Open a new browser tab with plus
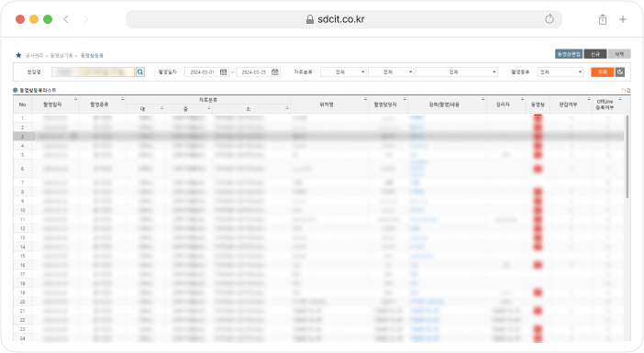 pos(623,19)
